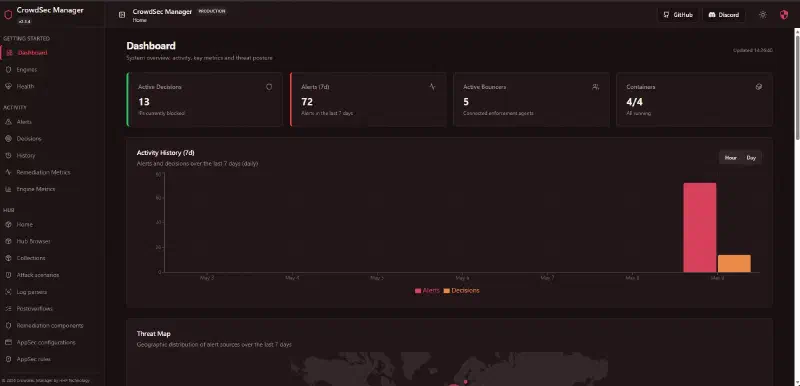
Task: Click the red shield icon at top right
Action: click(x=784, y=15)
